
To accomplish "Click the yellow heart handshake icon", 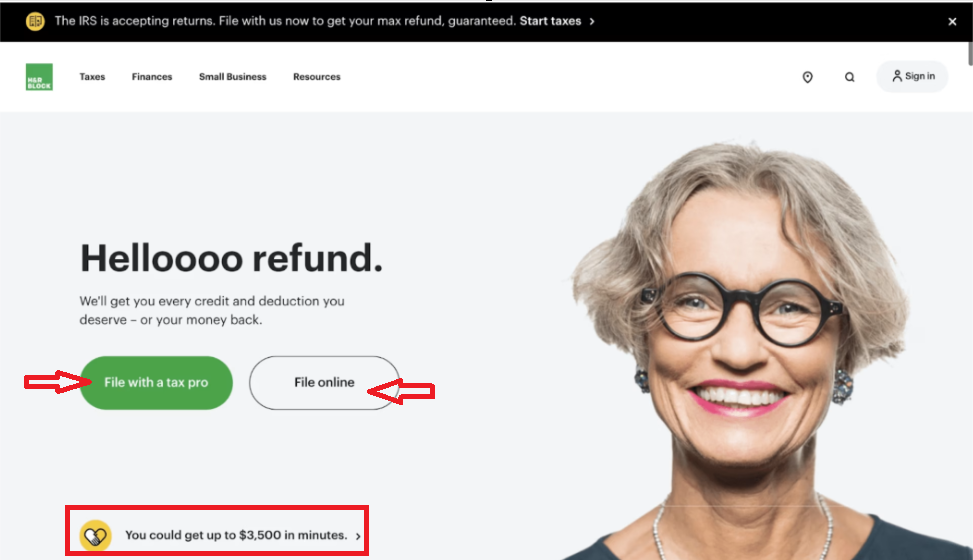I will pyautogui.click(x=96, y=536).
